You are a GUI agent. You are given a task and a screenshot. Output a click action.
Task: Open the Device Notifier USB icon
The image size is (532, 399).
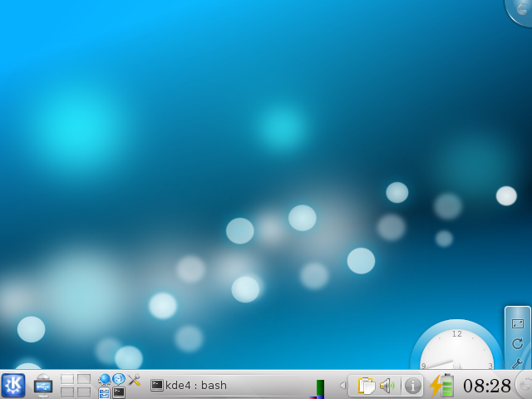coord(43,386)
